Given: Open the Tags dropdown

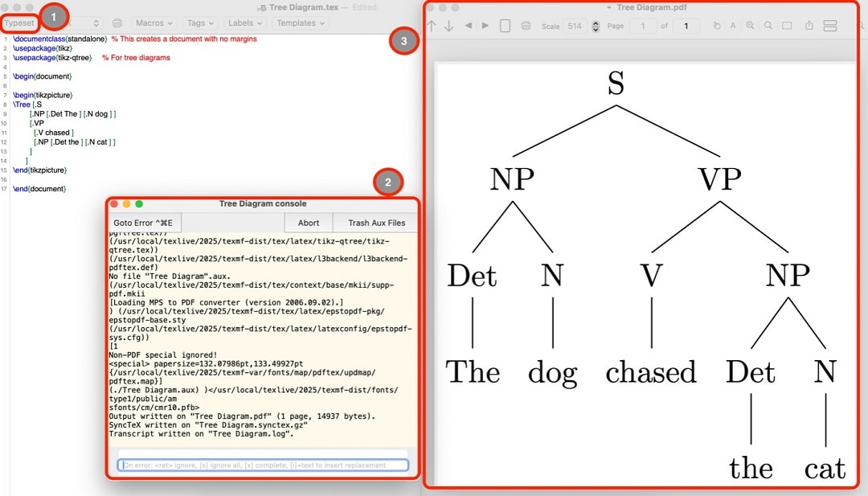Looking at the screenshot, I should click(200, 23).
